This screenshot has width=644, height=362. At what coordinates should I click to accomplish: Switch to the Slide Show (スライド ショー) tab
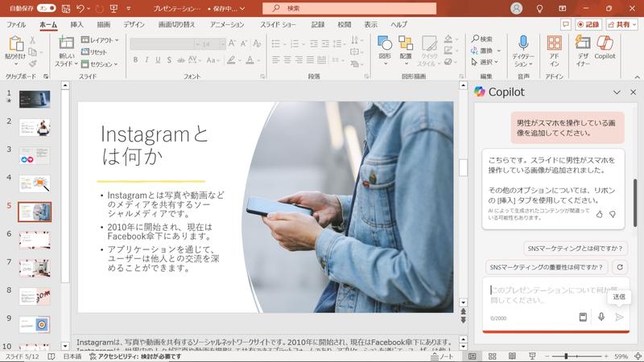click(278, 24)
